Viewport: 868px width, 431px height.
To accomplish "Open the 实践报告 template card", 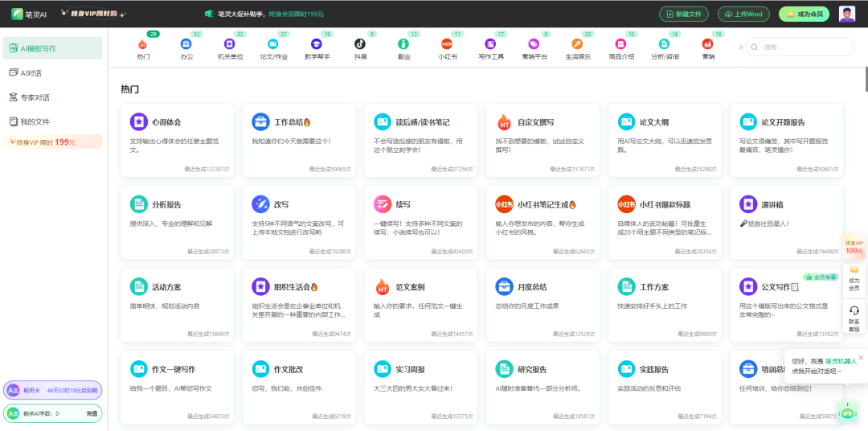I will click(x=665, y=388).
